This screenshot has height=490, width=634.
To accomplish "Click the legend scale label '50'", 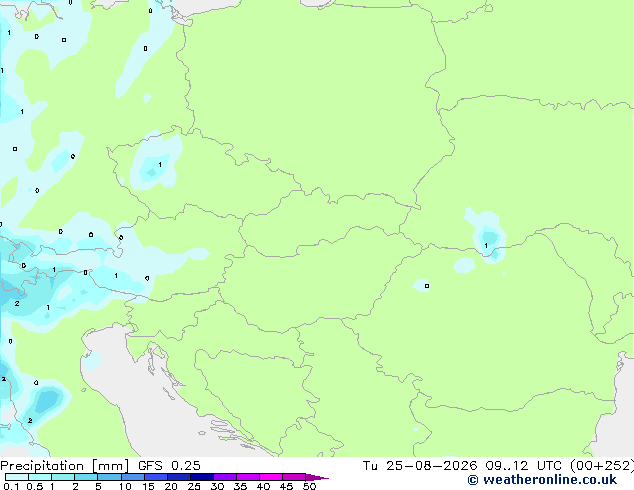I will pyautogui.click(x=309, y=486).
